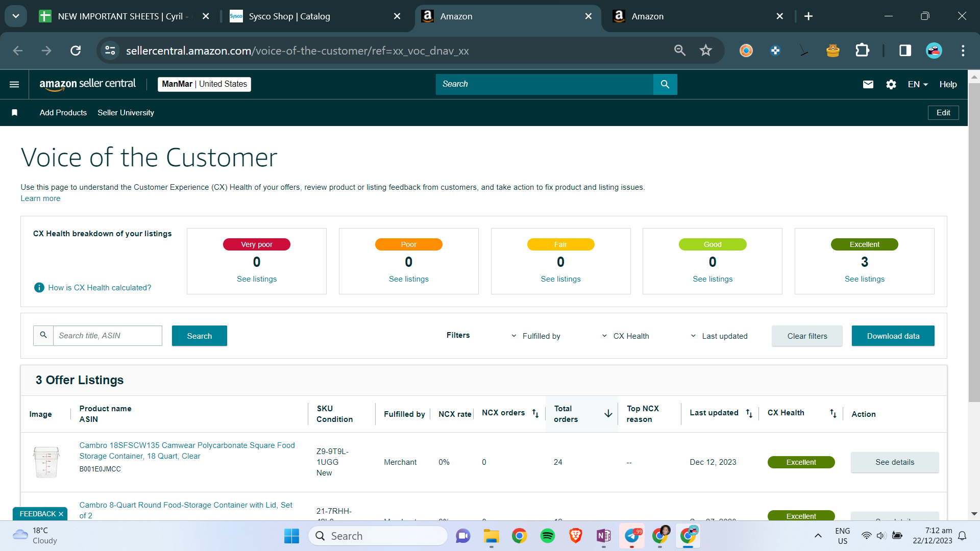Open a new browser tab
The image size is (980, 551).
[x=808, y=16]
